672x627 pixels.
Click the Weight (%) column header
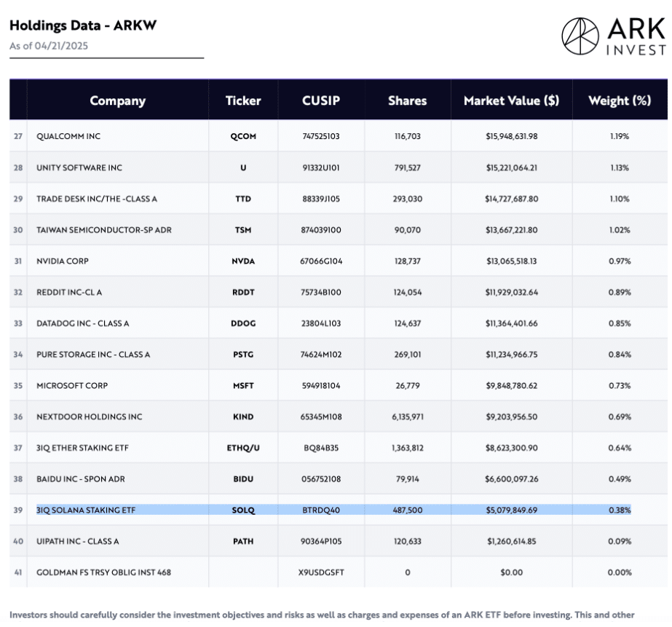[620, 100]
